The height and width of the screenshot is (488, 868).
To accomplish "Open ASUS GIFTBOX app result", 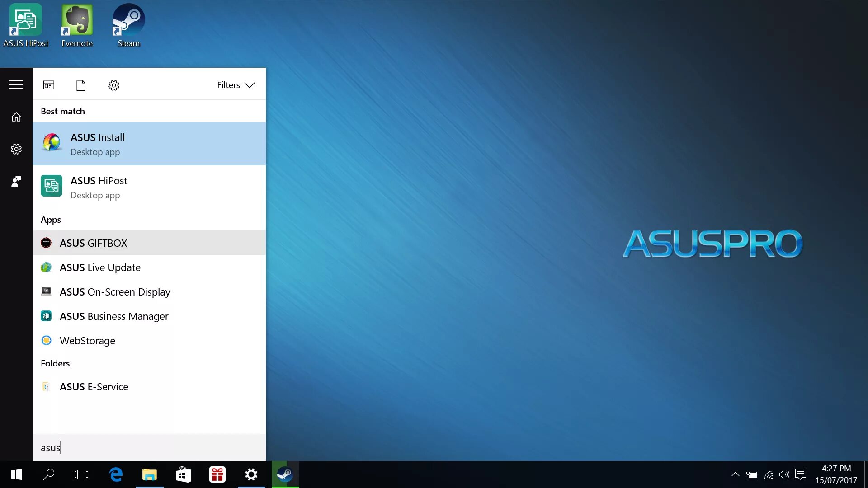I will (149, 243).
